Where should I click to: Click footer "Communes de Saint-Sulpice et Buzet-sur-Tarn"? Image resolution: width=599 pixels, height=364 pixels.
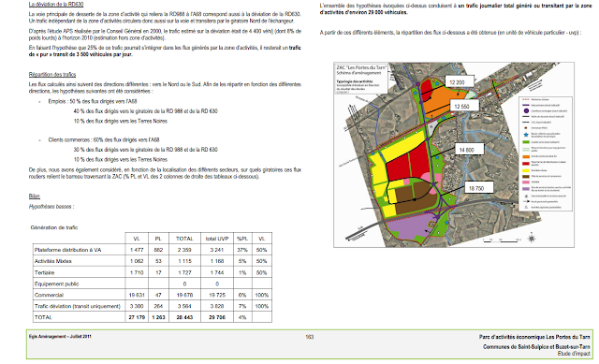coord(536,347)
